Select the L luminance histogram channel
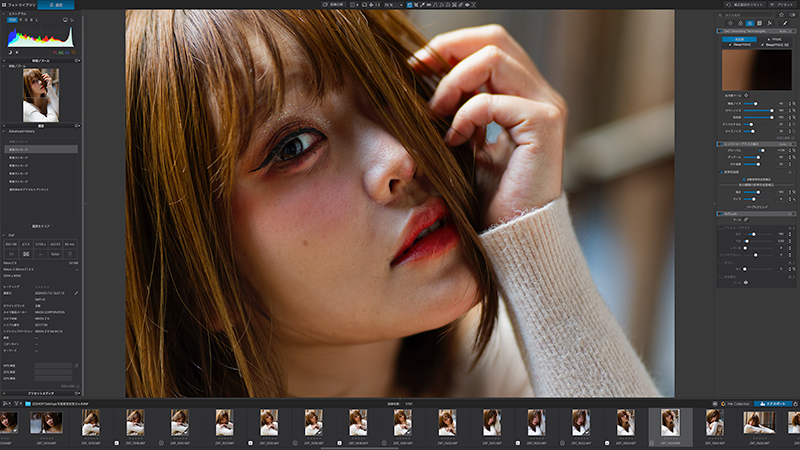 (x=37, y=20)
